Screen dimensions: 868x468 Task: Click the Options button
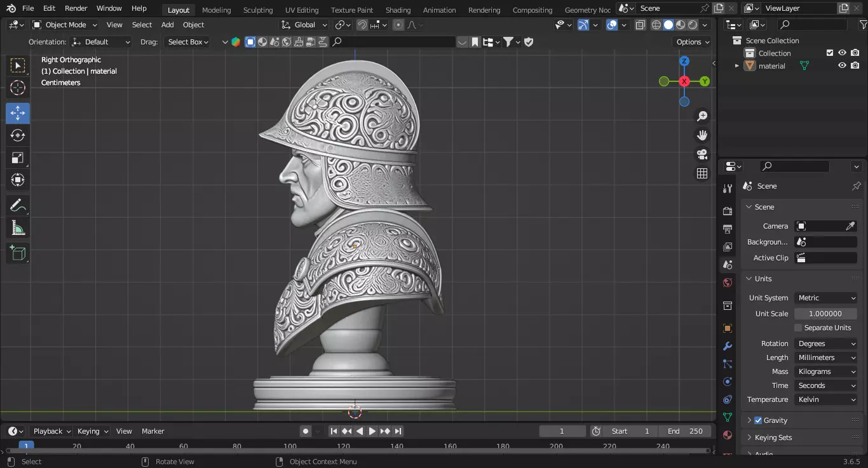tap(693, 42)
